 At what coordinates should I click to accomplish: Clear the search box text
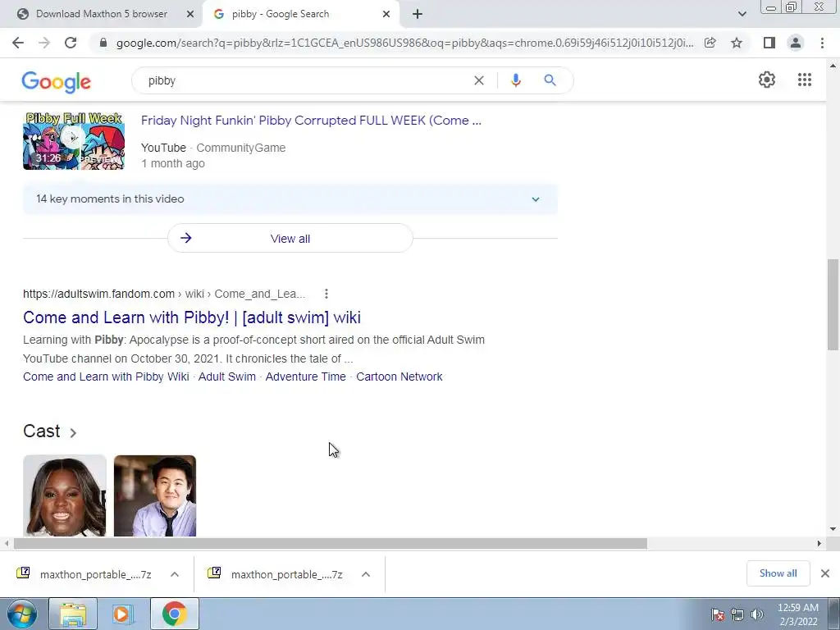[479, 80]
